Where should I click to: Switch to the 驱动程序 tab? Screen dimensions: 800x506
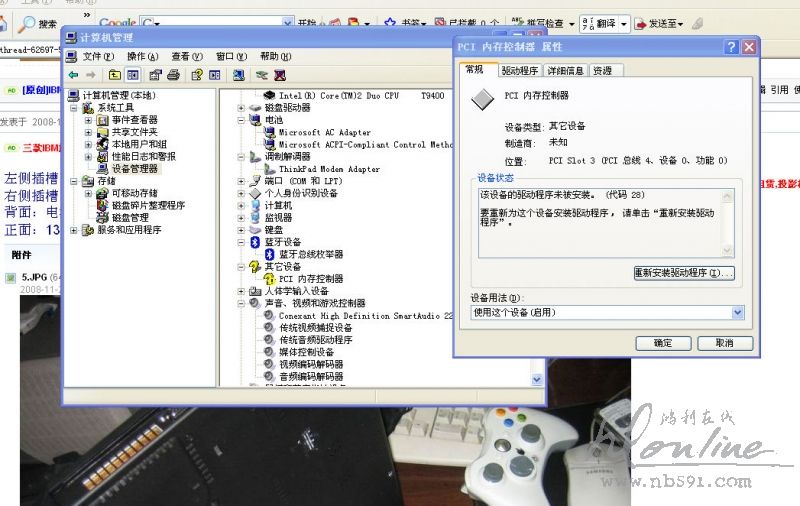pos(519,71)
